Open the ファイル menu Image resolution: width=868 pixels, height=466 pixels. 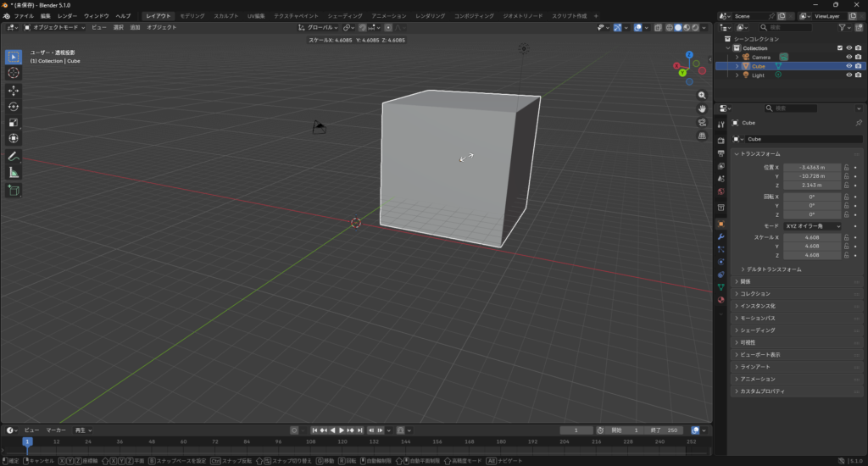[x=24, y=16]
